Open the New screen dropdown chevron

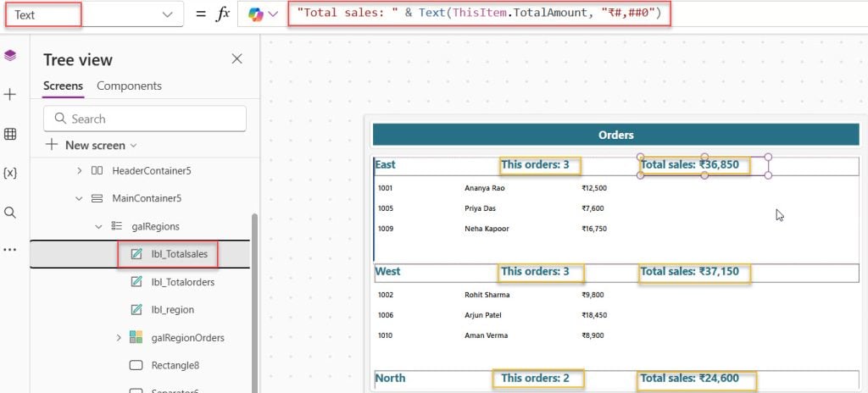click(133, 146)
